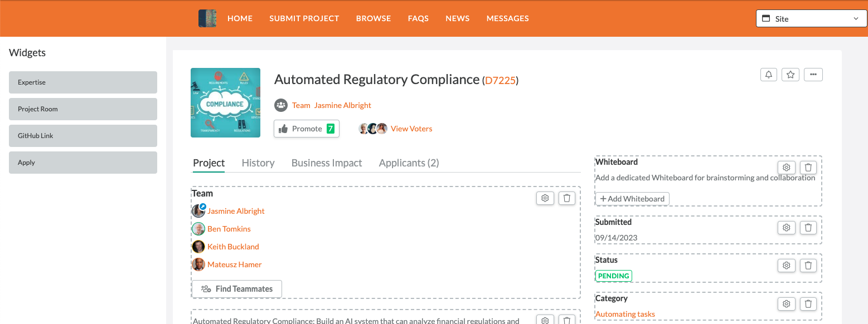Screen dimensions: 868x324
Task: Open settings gear for Category widget
Action: [787, 303]
